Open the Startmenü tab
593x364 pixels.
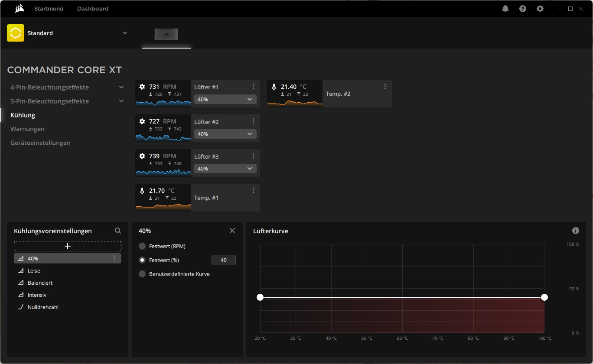pyautogui.click(x=49, y=9)
